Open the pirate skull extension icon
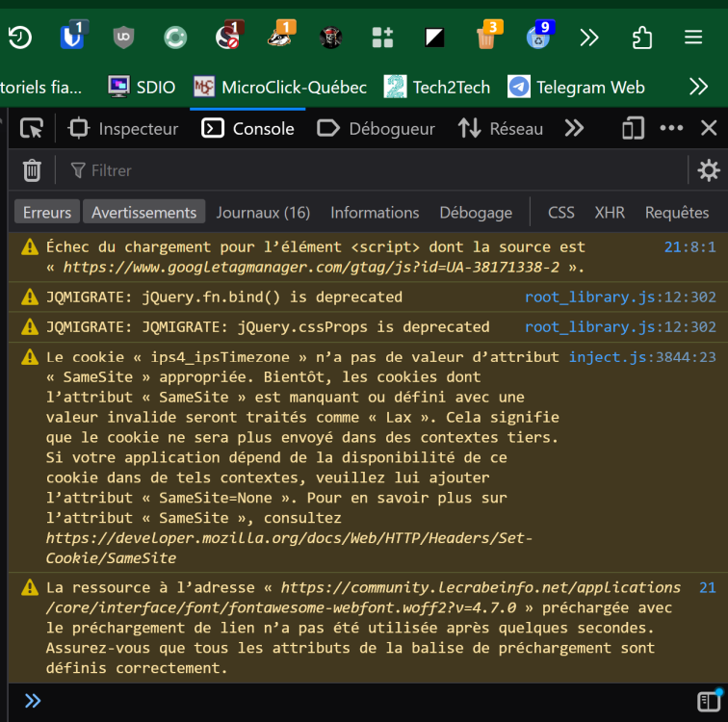 click(331, 38)
